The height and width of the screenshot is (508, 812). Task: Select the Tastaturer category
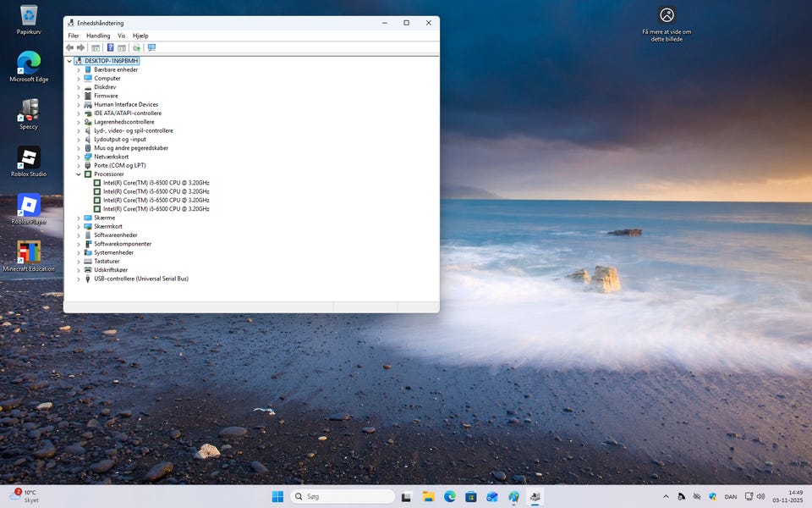107,262
